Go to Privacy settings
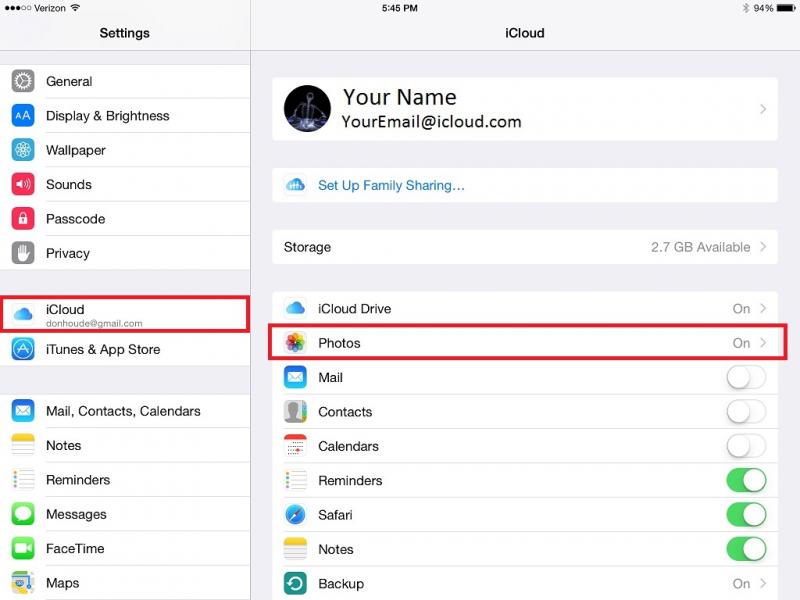The height and width of the screenshot is (600, 800). click(125, 253)
